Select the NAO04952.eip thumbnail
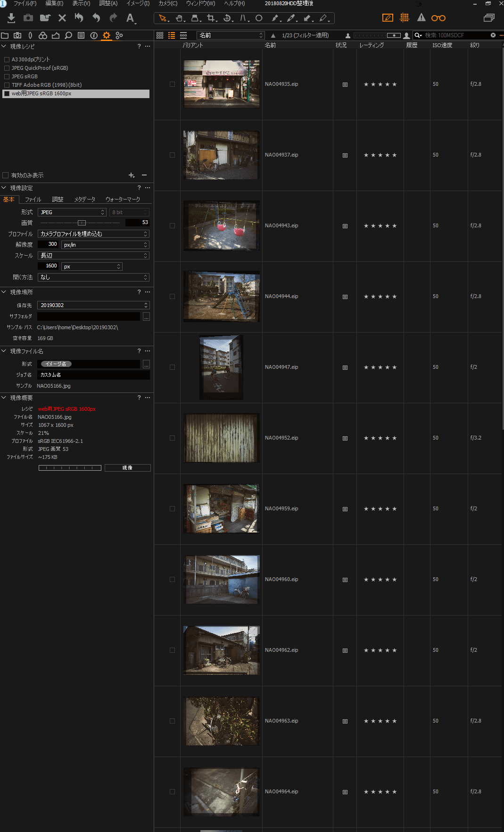Screen dimensions: 504x832 [221, 438]
